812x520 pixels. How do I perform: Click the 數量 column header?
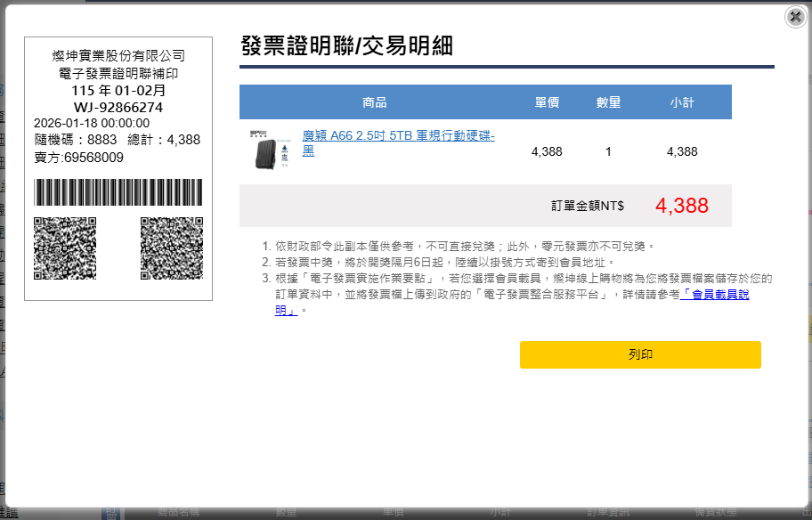point(608,102)
